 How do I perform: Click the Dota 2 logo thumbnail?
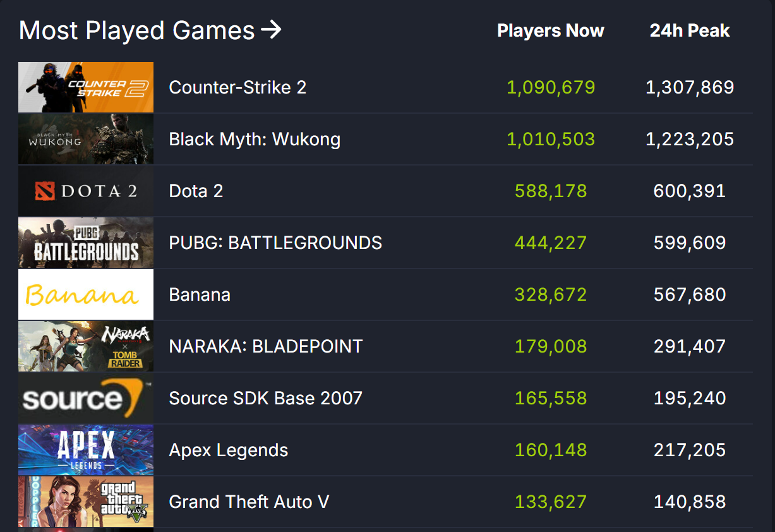pyautogui.click(x=86, y=191)
